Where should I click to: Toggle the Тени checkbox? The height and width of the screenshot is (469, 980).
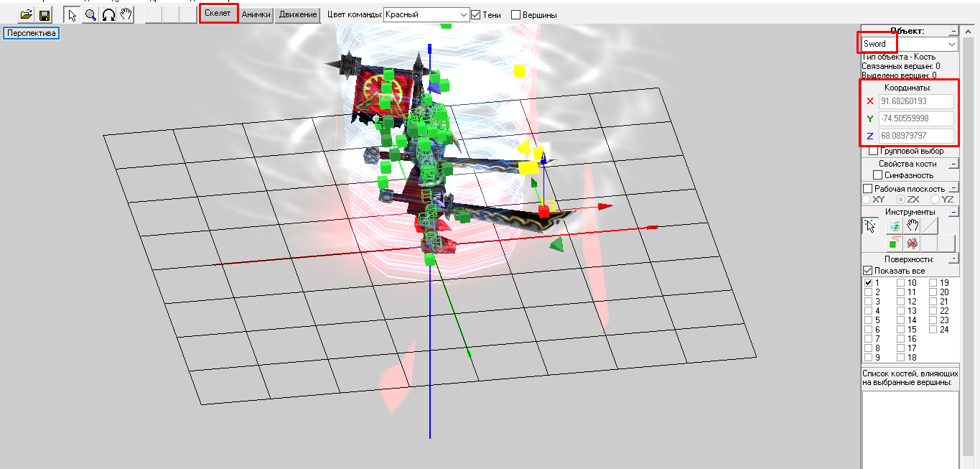pos(476,14)
